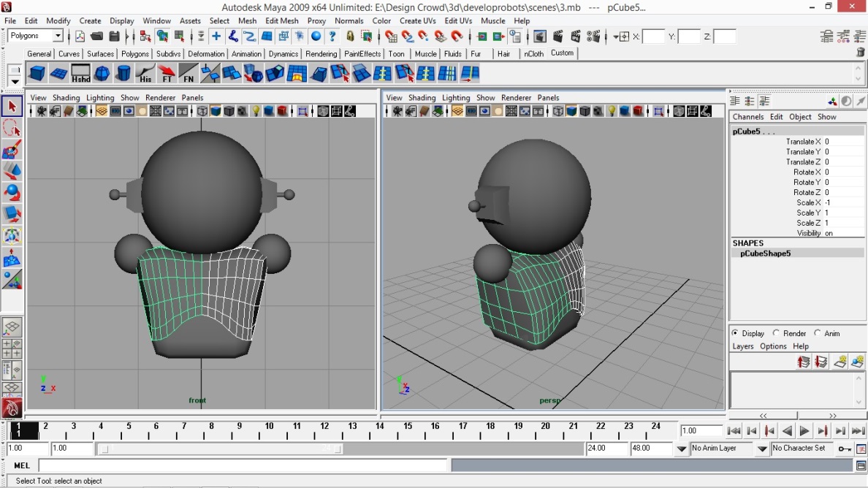
Task: Select the Render radio button
Action: [x=776, y=333]
